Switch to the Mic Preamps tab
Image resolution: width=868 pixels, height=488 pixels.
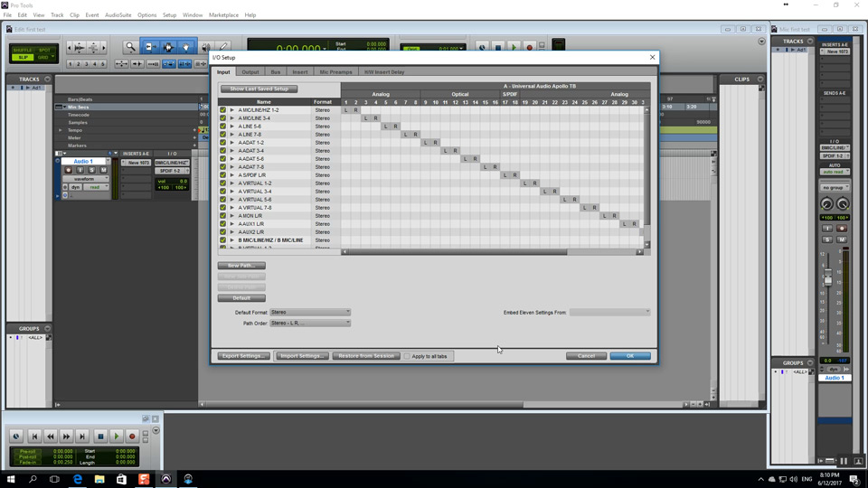[336, 72]
